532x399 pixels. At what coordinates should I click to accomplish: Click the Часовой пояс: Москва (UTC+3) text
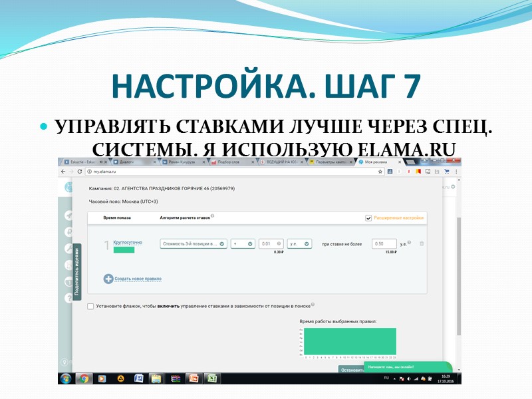pos(124,201)
